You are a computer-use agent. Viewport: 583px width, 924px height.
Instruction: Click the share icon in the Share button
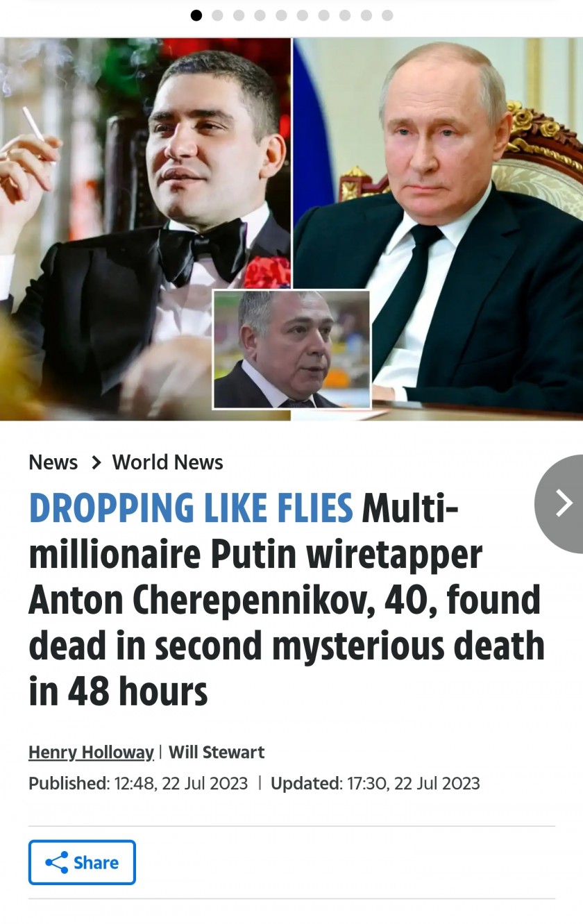[x=57, y=862]
